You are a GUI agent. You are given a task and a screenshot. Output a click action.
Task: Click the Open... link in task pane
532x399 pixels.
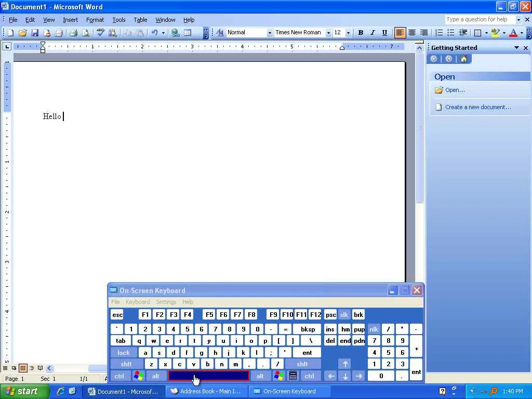[455, 90]
